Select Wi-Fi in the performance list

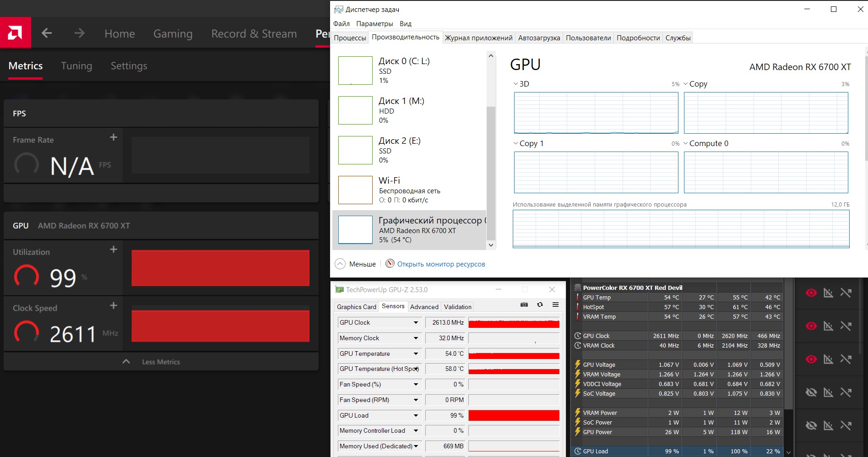(409, 190)
